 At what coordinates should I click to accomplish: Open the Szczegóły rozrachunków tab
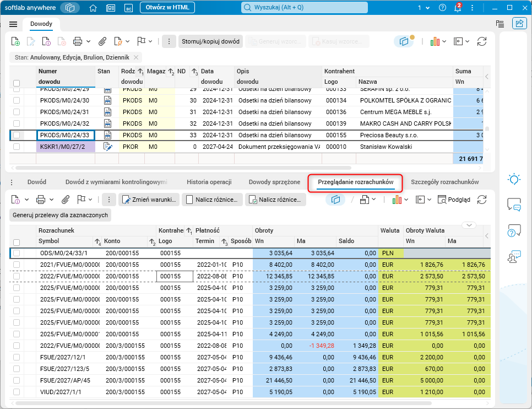point(444,182)
